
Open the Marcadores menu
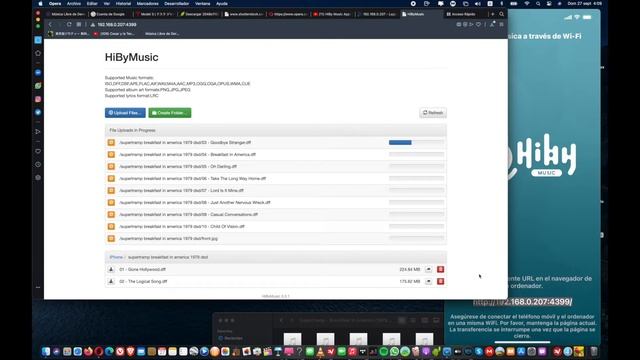[x=147, y=4]
